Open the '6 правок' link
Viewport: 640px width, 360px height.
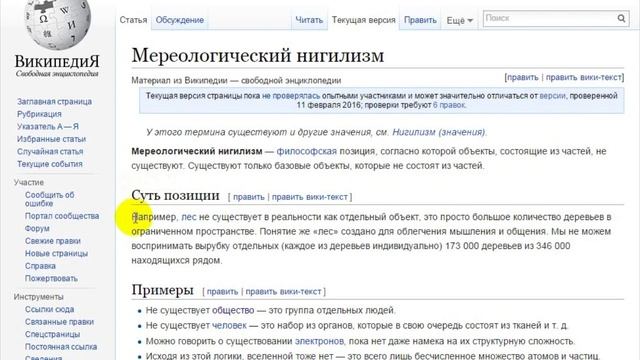pyautogui.click(x=449, y=105)
